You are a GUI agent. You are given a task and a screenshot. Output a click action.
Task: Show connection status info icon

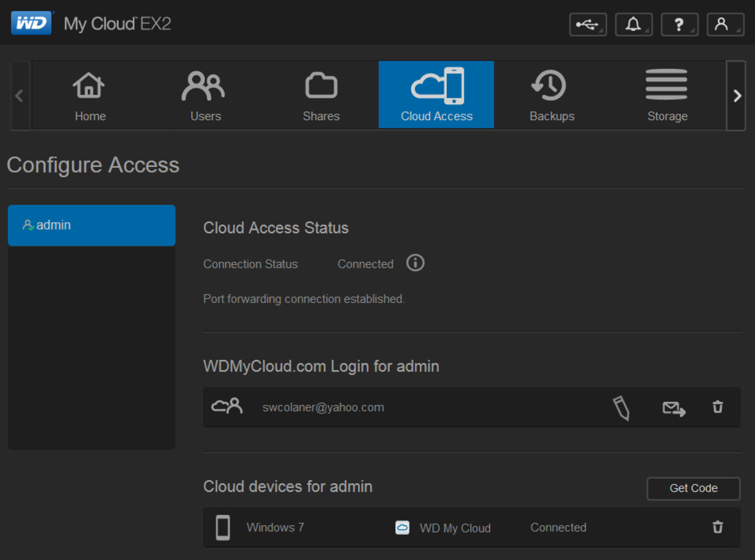tap(415, 263)
